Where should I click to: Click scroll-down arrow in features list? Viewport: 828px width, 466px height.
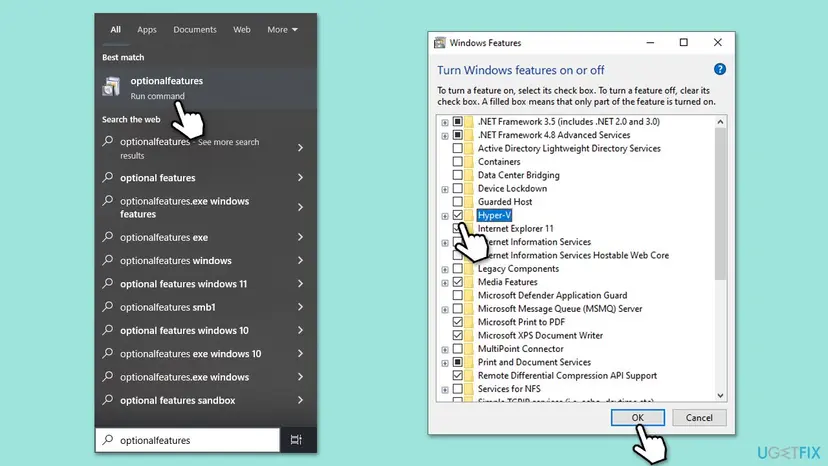pyautogui.click(x=720, y=395)
